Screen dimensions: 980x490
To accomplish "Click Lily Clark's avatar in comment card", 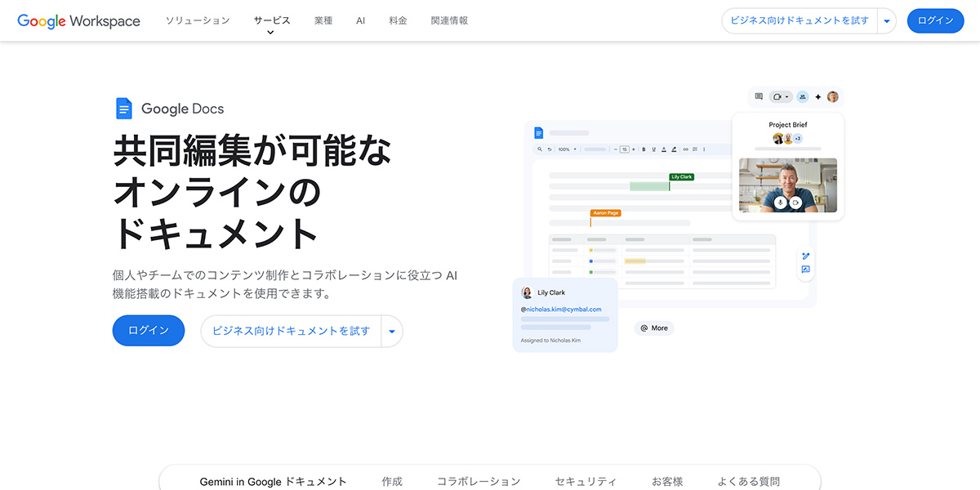I will 528,292.
